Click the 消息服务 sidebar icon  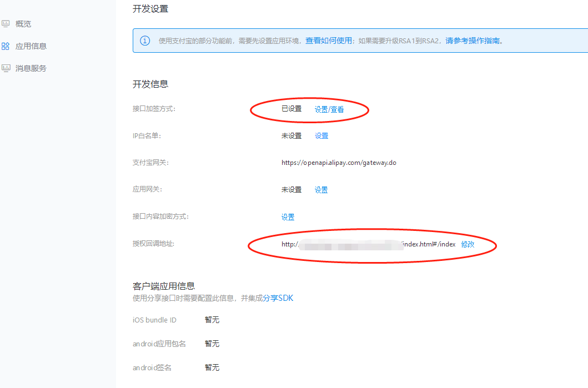[6, 68]
